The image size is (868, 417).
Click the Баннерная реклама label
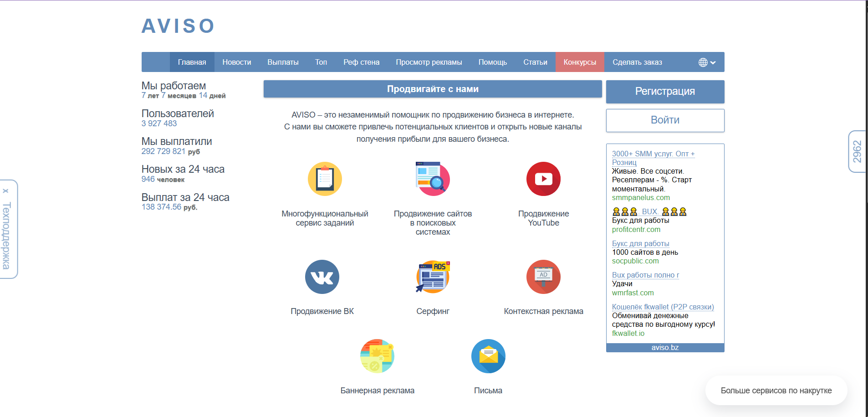pyautogui.click(x=377, y=391)
